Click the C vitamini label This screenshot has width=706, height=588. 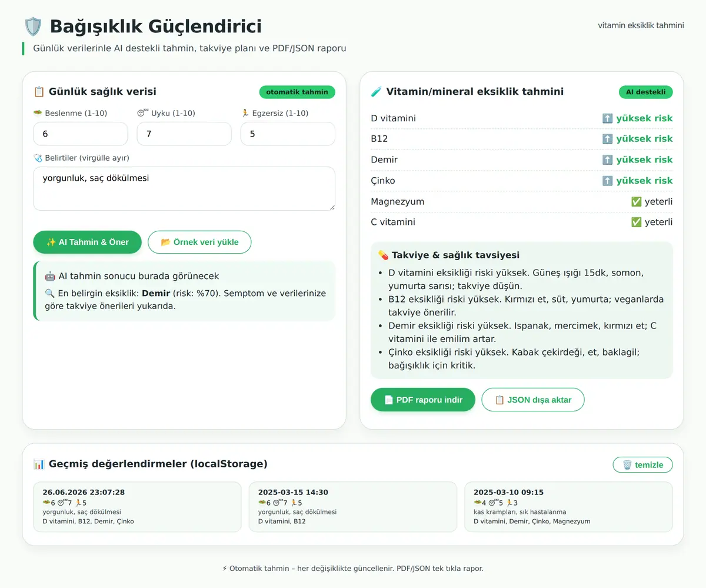(393, 222)
